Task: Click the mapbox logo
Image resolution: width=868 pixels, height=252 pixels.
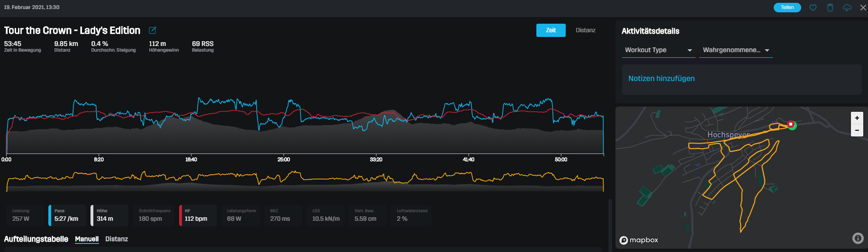Action: [x=639, y=240]
